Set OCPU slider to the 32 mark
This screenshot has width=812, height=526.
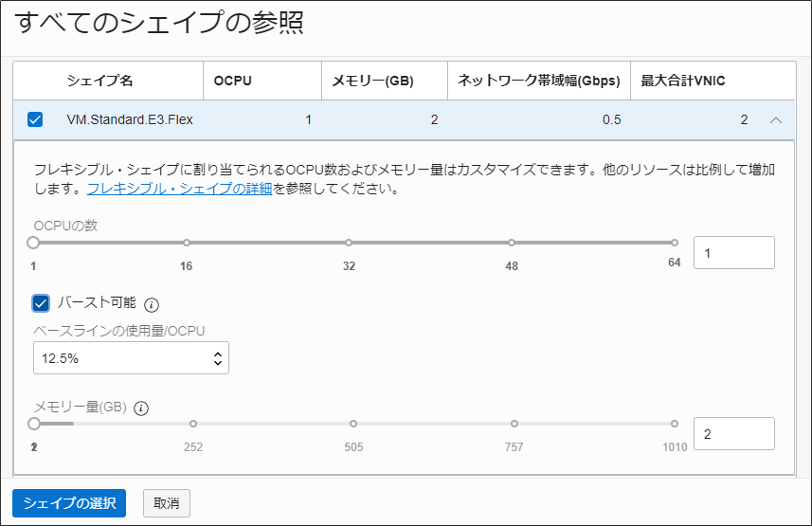349,244
